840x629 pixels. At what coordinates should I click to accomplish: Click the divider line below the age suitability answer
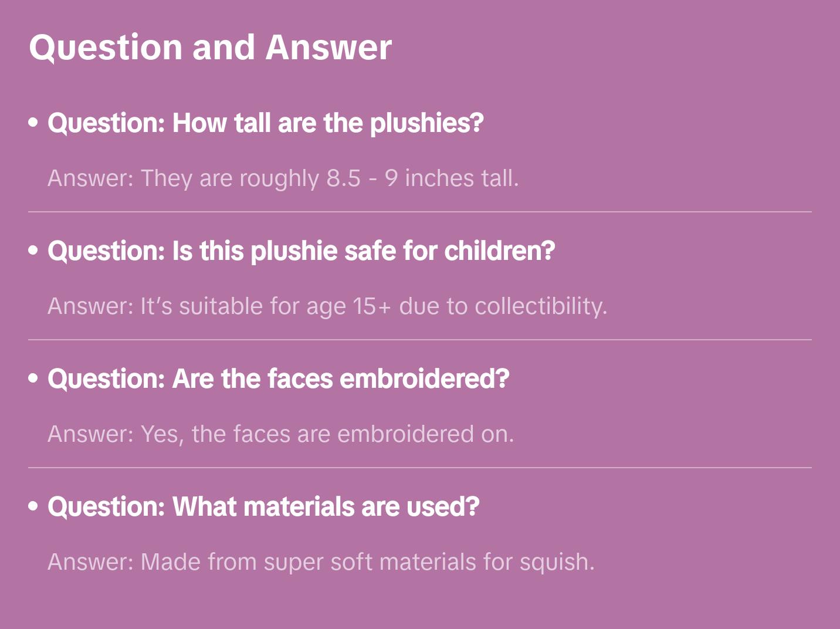(420, 340)
